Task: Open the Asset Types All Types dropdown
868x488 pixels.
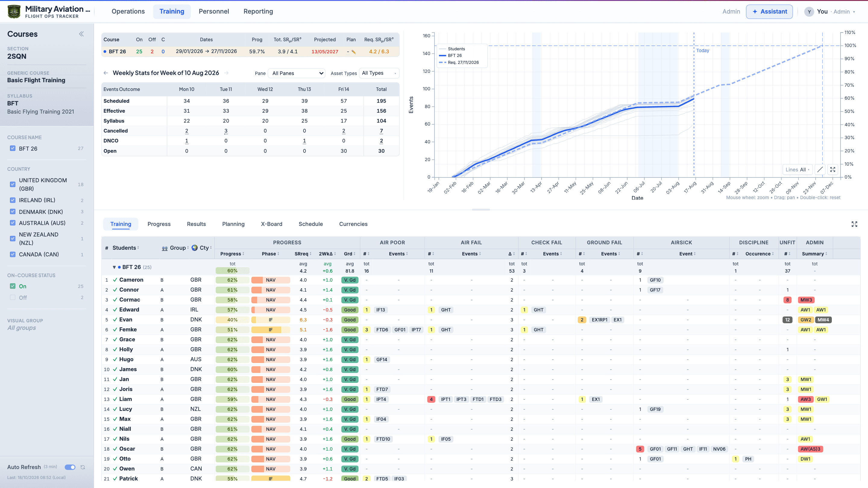Action: [379, 73]
